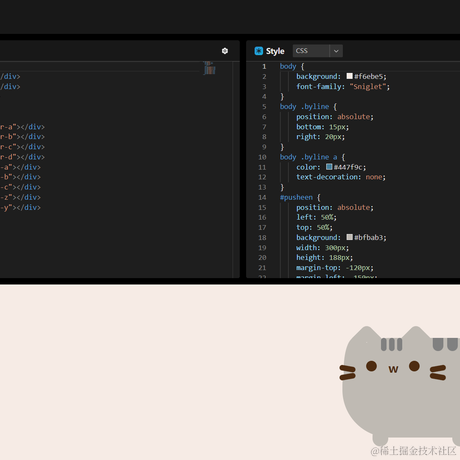Click line number 14 in the CSS gutter

[x=262, y=197]
